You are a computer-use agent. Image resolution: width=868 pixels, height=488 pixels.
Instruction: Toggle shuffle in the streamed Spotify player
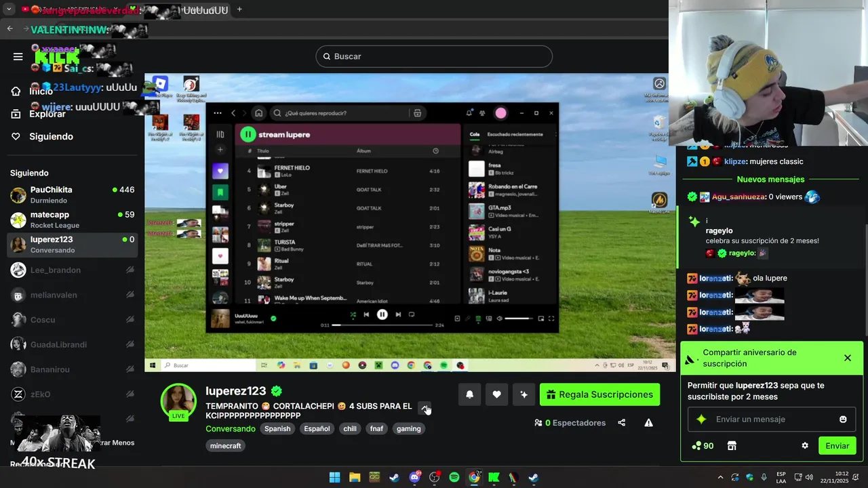tap(353, 314)
